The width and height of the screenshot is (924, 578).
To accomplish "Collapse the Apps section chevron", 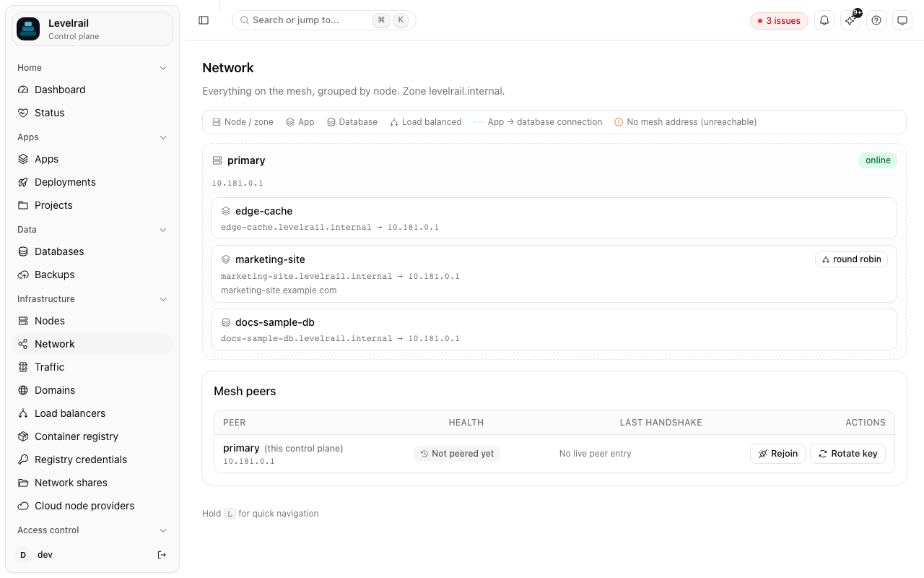I will coord(163,137).
